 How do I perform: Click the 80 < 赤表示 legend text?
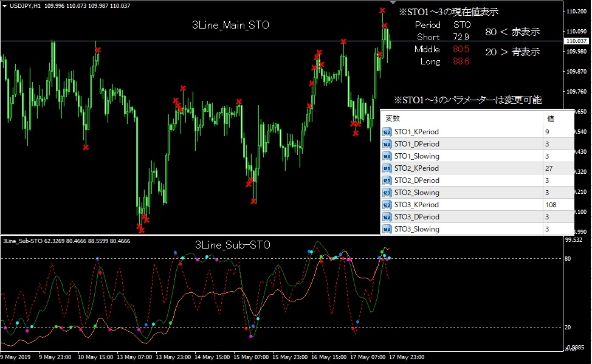[x=512, y=32]
